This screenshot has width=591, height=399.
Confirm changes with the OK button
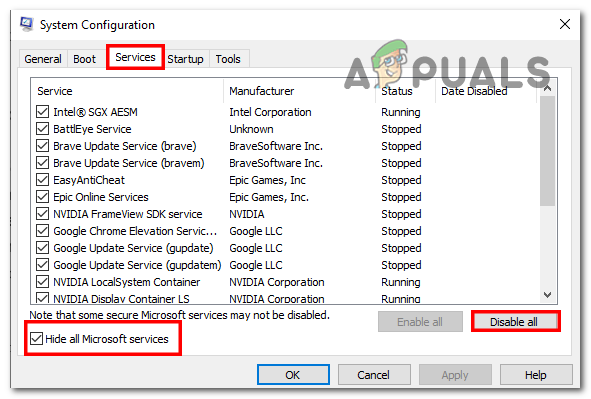[x=293, y=375]
